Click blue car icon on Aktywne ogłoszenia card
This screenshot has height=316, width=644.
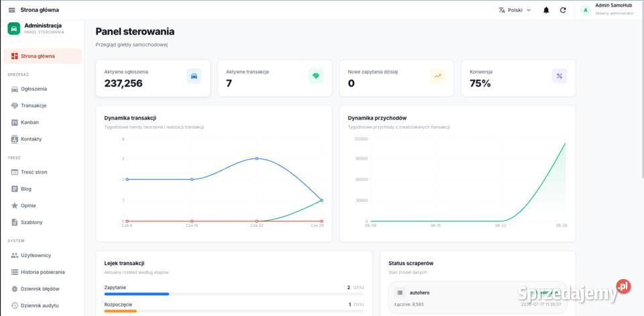click(194, 76)
